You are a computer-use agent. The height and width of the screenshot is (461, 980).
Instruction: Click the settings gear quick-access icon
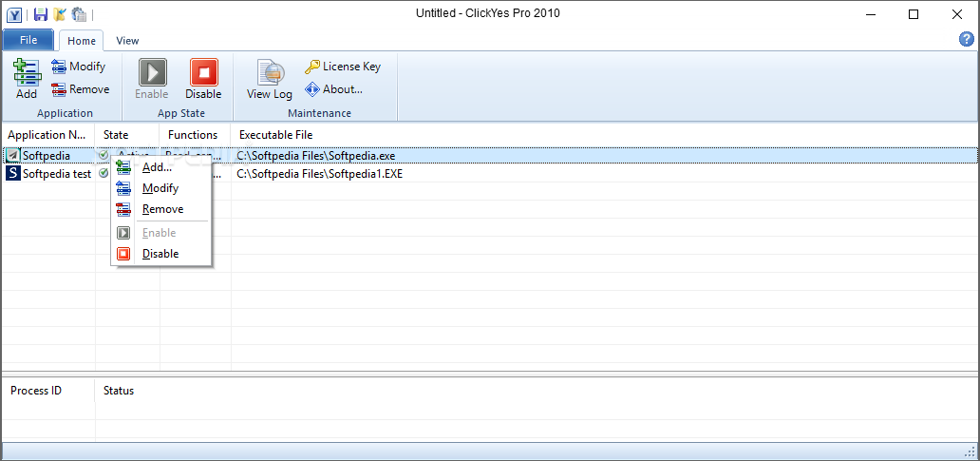click(x=79, y=13)
